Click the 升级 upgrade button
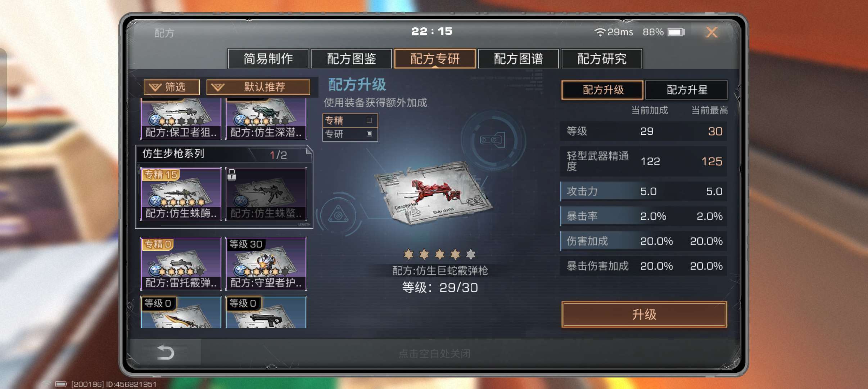Screen dimensions: 868x389 644,314
